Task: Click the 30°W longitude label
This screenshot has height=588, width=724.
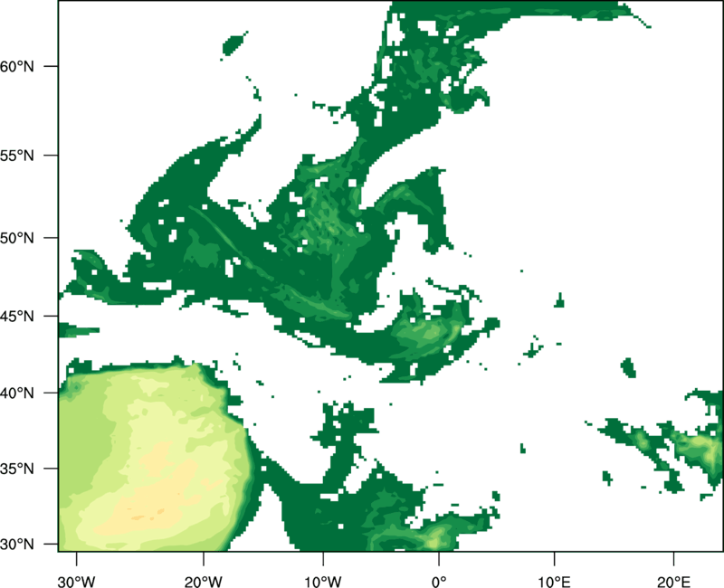Action: click(x=77, y=582)
